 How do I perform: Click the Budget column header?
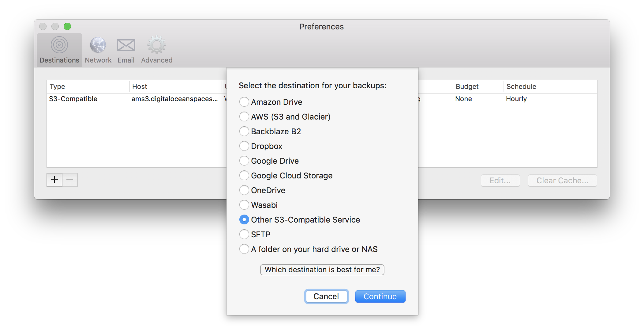point(478,86)
